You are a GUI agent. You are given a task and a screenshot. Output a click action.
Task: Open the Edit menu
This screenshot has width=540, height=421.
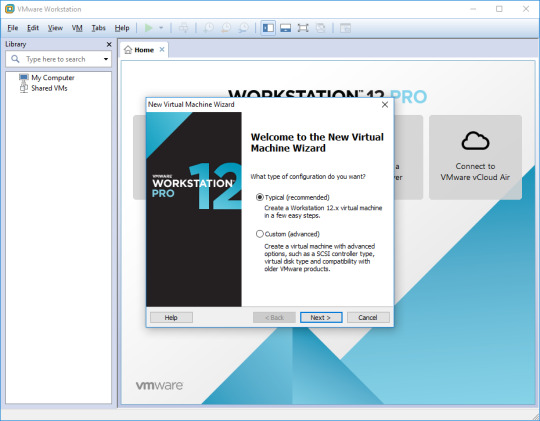pos(33,28)
